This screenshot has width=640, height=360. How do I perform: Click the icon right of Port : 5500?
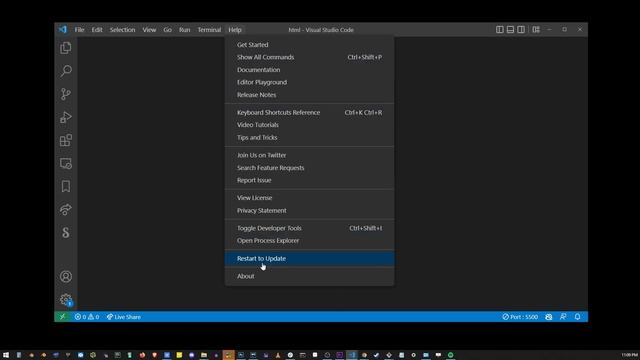pos(549,317)
